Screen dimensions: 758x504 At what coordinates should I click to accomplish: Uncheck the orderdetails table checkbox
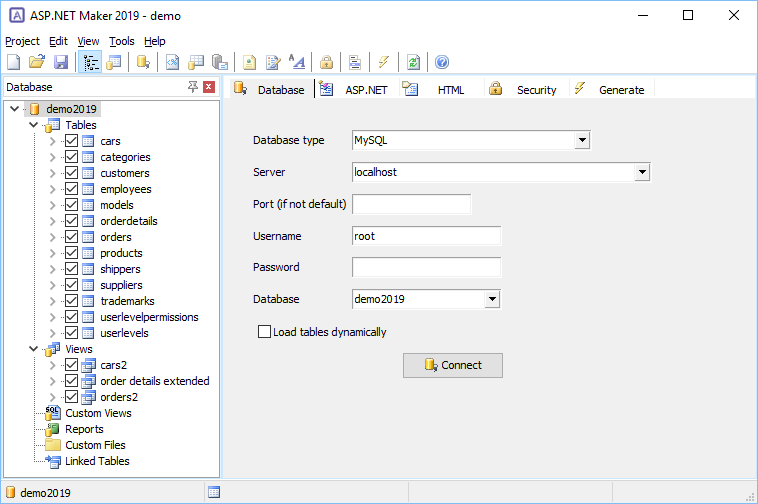coord(72,220)
